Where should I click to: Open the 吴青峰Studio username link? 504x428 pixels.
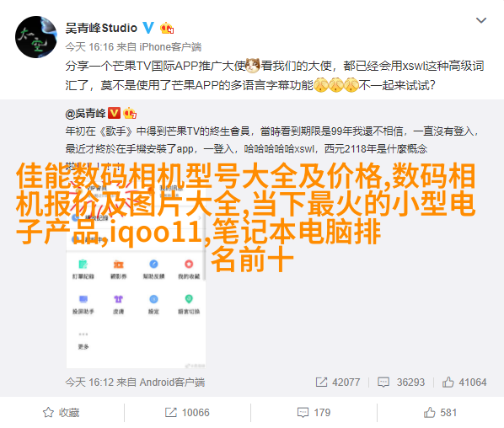tap(101, 29)
